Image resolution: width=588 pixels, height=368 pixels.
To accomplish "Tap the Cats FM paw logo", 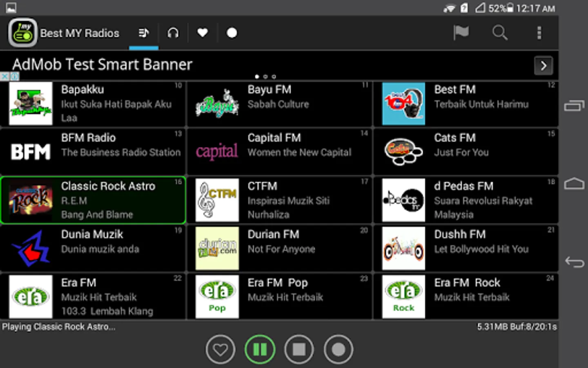I will pos(403,152).
